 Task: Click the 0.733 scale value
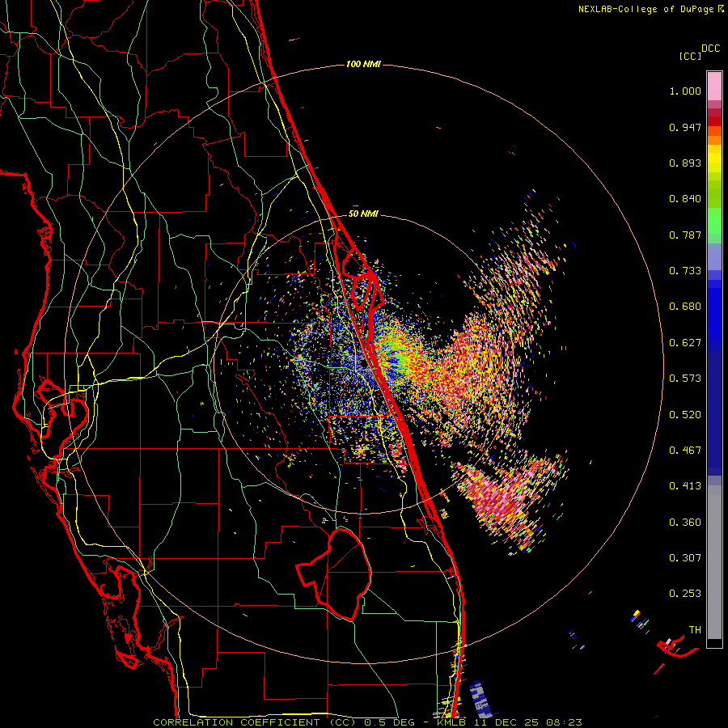685,271
